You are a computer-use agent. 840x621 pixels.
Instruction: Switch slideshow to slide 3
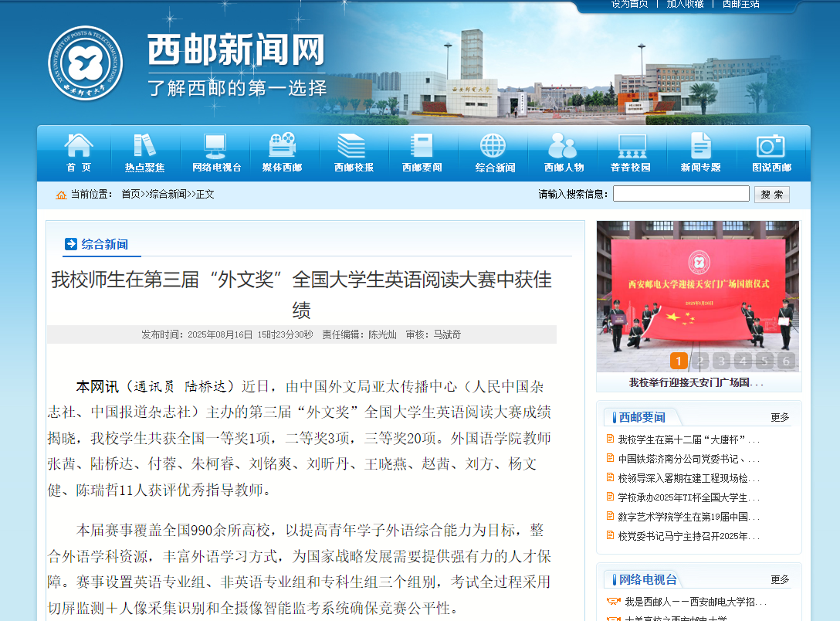721,361
